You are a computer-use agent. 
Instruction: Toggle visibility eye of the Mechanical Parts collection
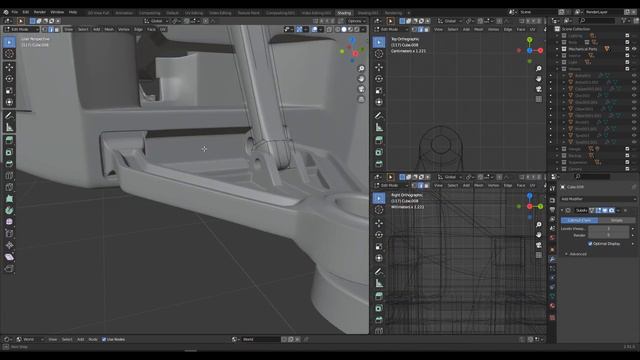[634, 49]
